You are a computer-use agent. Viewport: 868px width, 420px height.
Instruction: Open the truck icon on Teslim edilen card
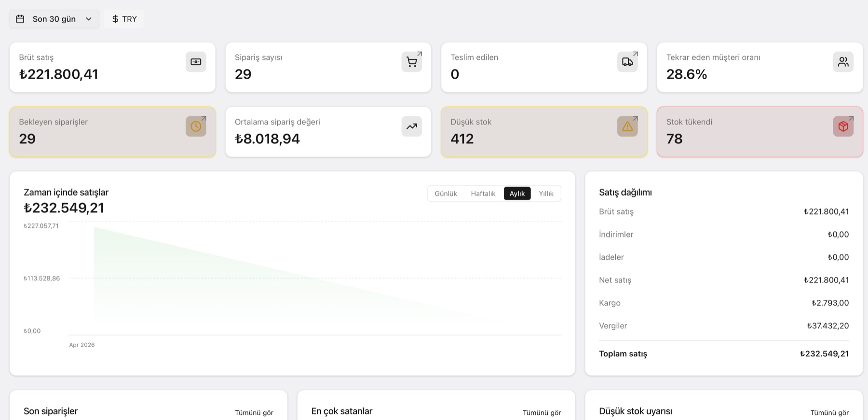coord(627,62)
